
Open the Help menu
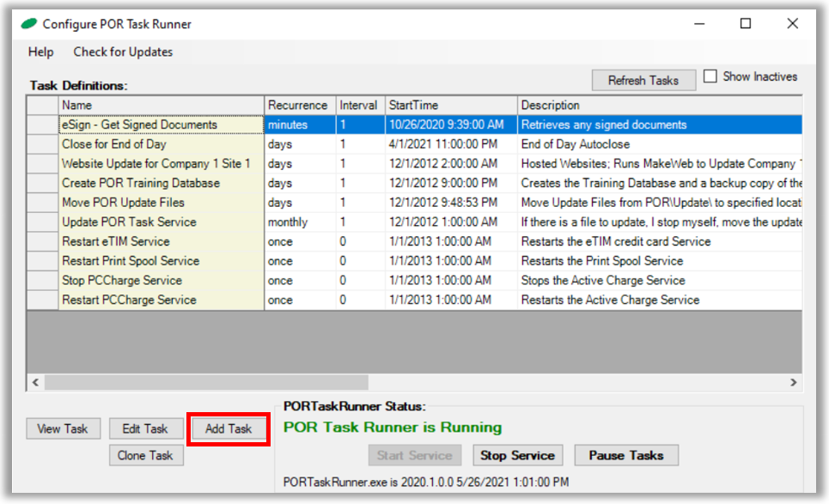pyautogui.click(x=40, y=52)
